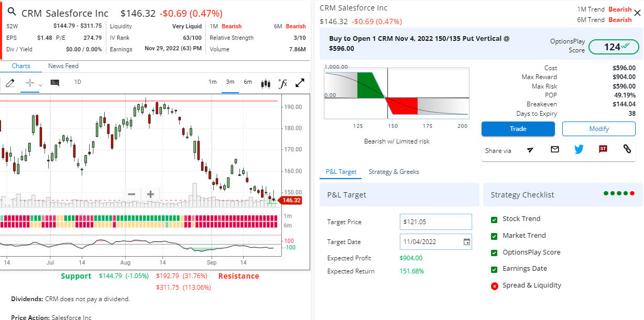Viewport: 644px width, 320px height.
Task: Click the 'Buy to Open 1 CRM' trade title
Action: click(x=419, y=43)
